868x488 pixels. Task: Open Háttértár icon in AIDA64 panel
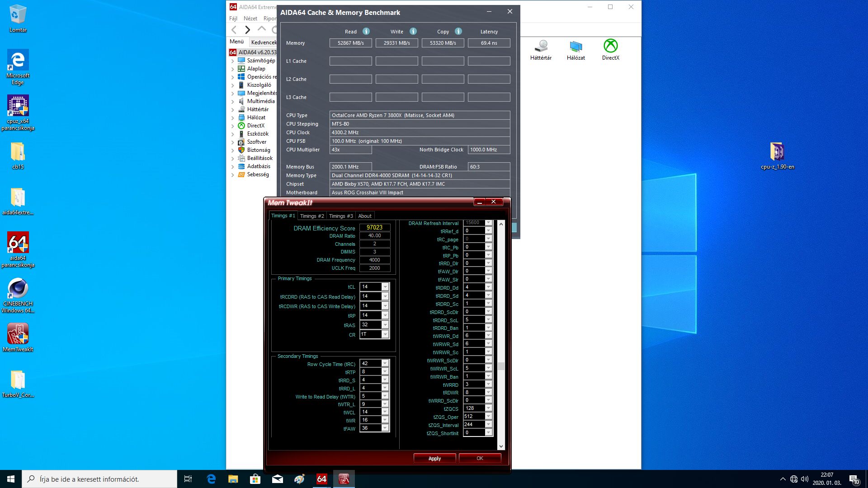click(541, 50)
